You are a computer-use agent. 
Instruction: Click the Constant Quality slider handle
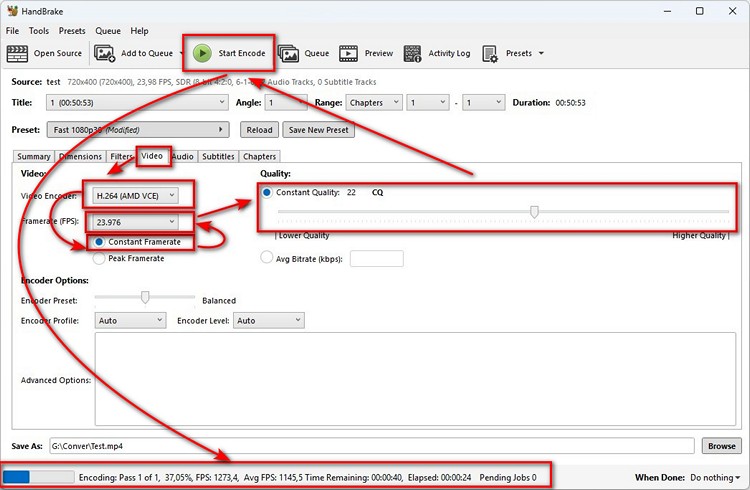coord(534,212)
